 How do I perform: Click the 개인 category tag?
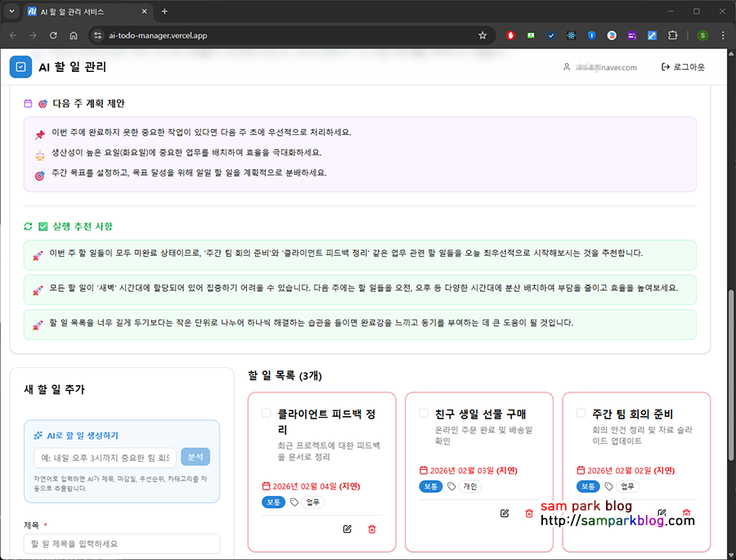click(x=470, y=486)
